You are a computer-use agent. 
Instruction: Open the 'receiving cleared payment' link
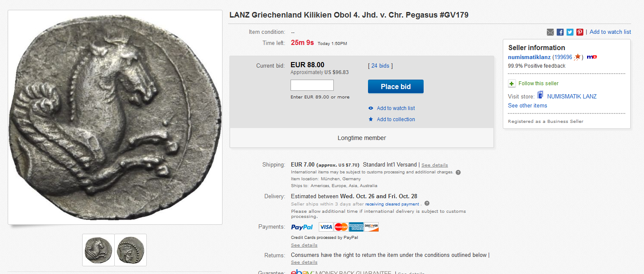coord(392,204)
